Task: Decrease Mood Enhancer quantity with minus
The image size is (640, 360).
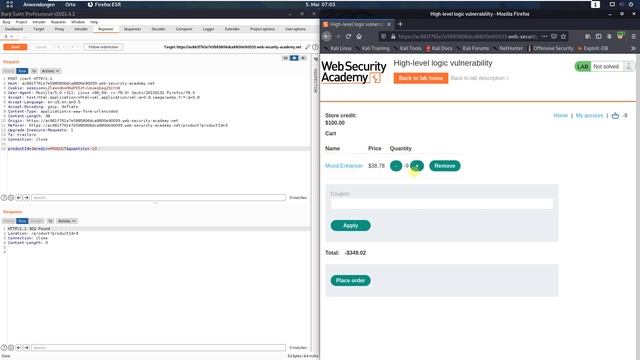Action: coord(396,166)
